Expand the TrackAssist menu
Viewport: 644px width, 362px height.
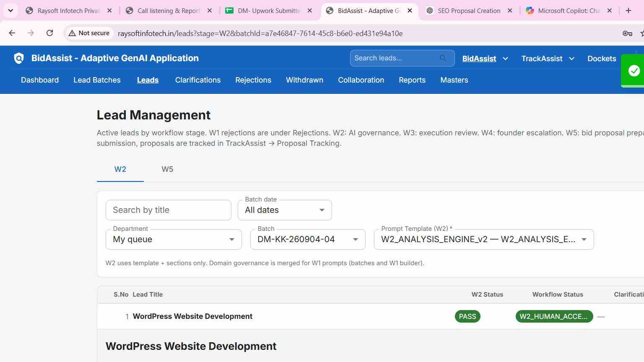click(548, 59)
